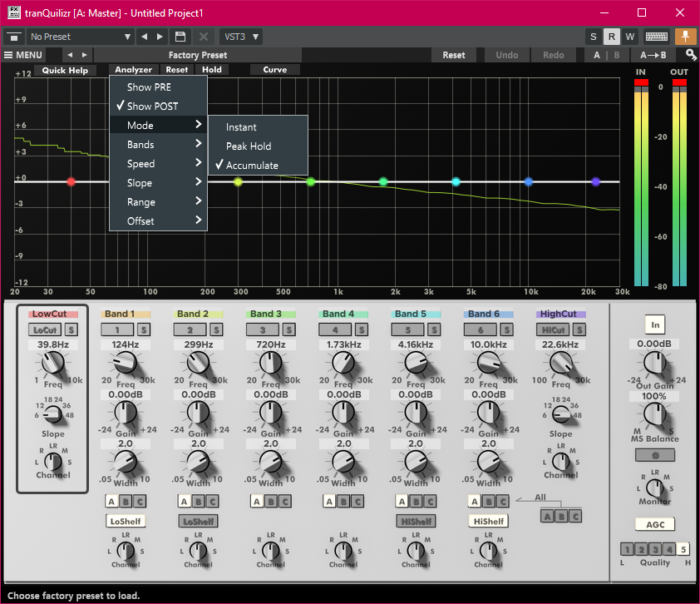700x604 pixels.
Task: Expand the Slope submenu
Action: [158, 183]
